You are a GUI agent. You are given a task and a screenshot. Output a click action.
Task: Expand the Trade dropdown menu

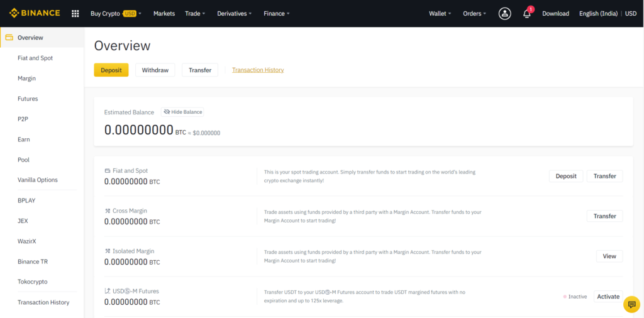[195, 14]
